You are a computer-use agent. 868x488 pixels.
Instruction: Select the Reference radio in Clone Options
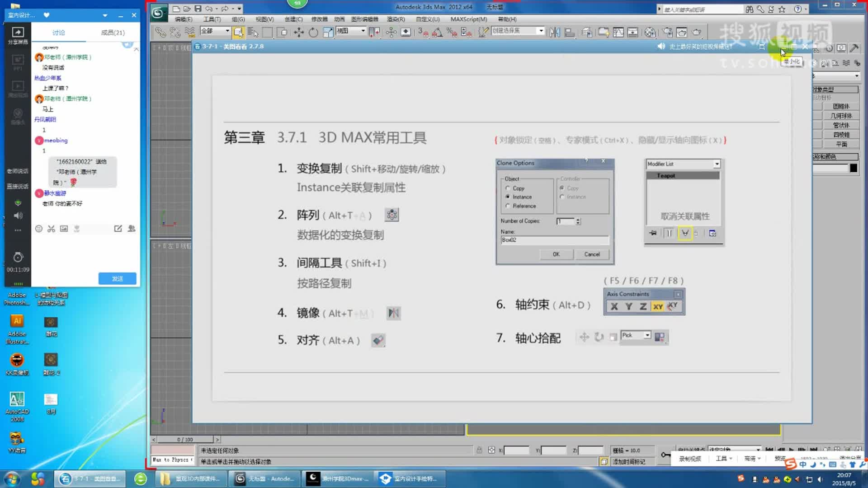click(x=508, y=206)
